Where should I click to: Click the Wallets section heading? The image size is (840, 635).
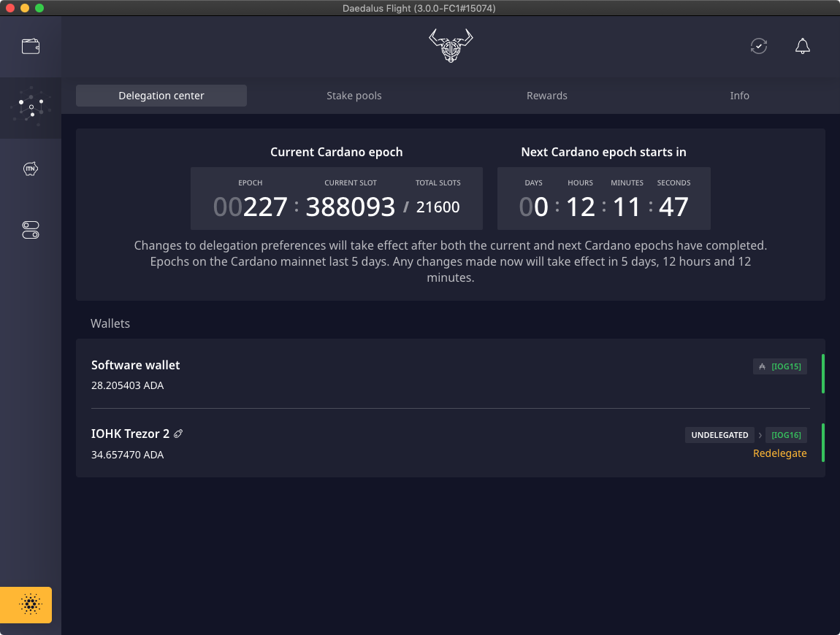click(x=110, y=323)
